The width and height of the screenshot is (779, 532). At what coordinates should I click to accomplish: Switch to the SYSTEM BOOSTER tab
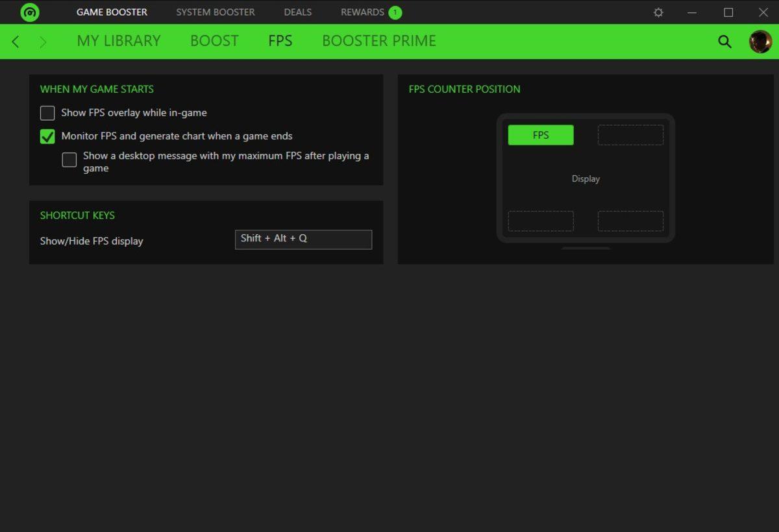click(215, 12)
